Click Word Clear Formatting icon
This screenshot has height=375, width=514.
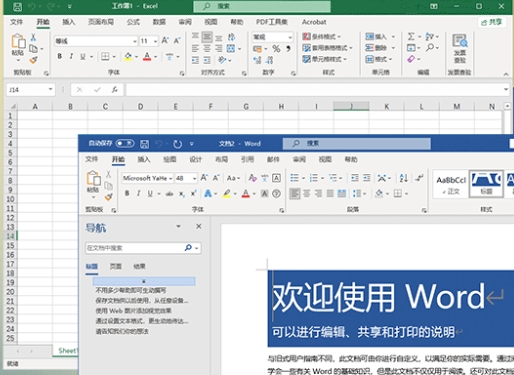coord(252,178)
